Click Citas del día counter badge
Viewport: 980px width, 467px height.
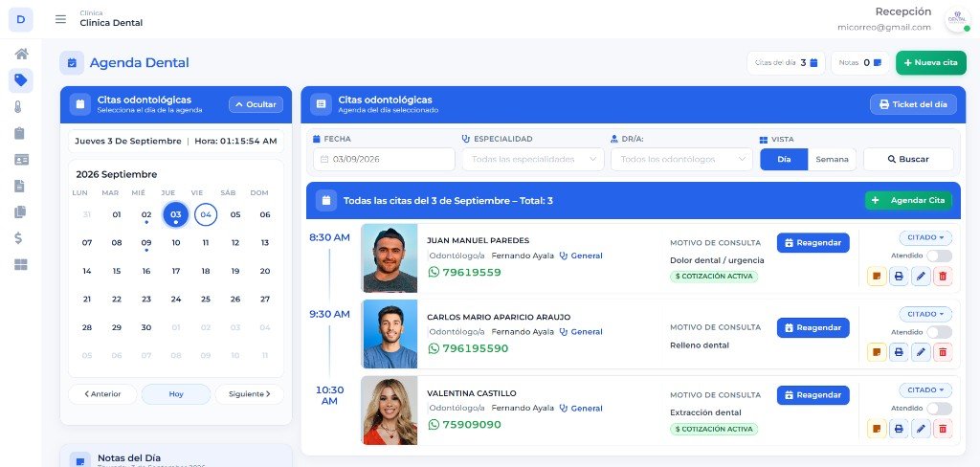(787, 62)
